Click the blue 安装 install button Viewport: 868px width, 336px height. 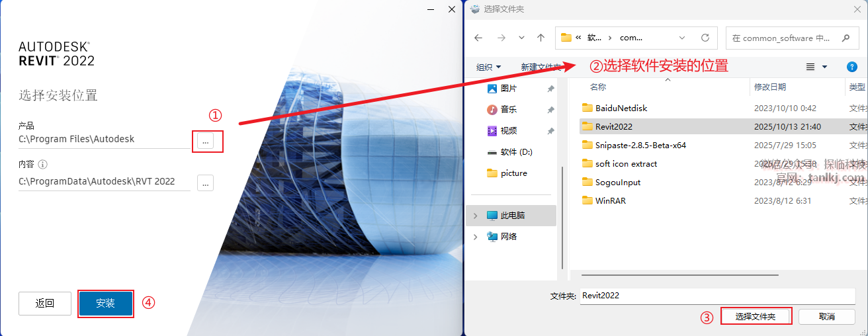pos(105,304)
